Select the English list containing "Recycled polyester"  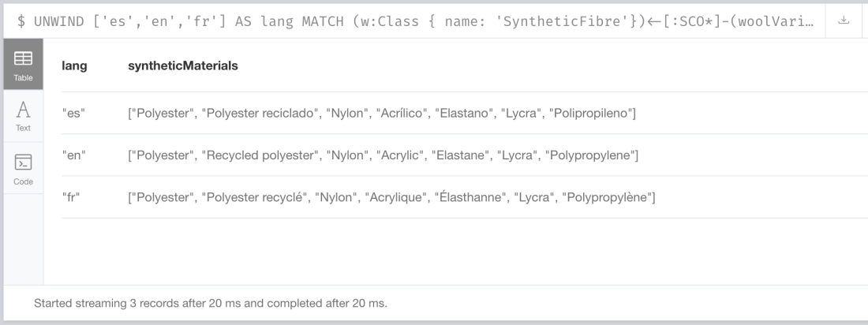[x=383, y=155]
